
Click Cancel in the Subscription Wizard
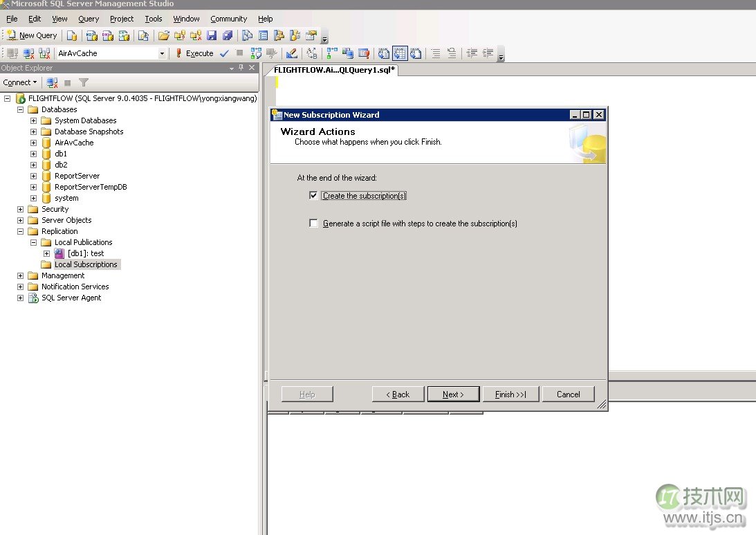(x=569, y=394)
